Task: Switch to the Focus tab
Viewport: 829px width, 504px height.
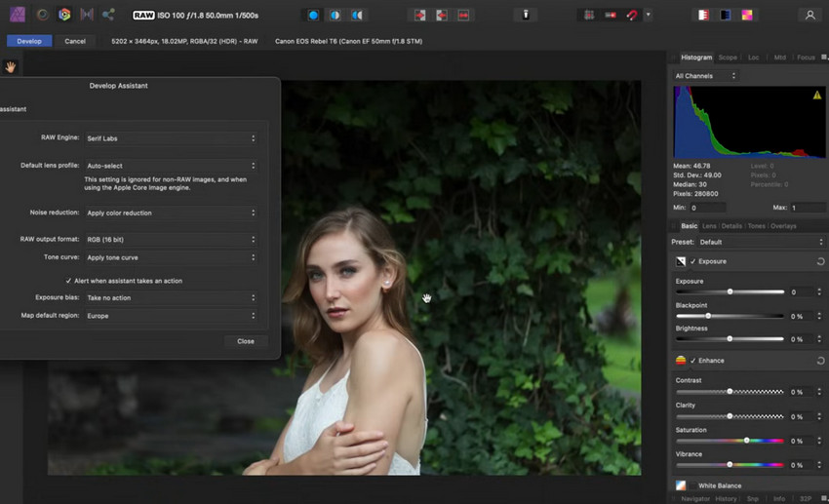Action: (806, 58)
